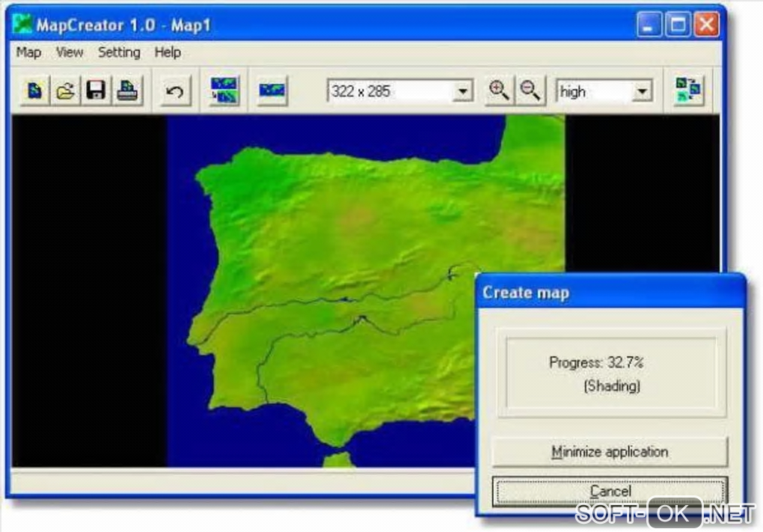This screenshot has height=532, width=763.
Task: Open the Help menu
Action: pos(168,52)
